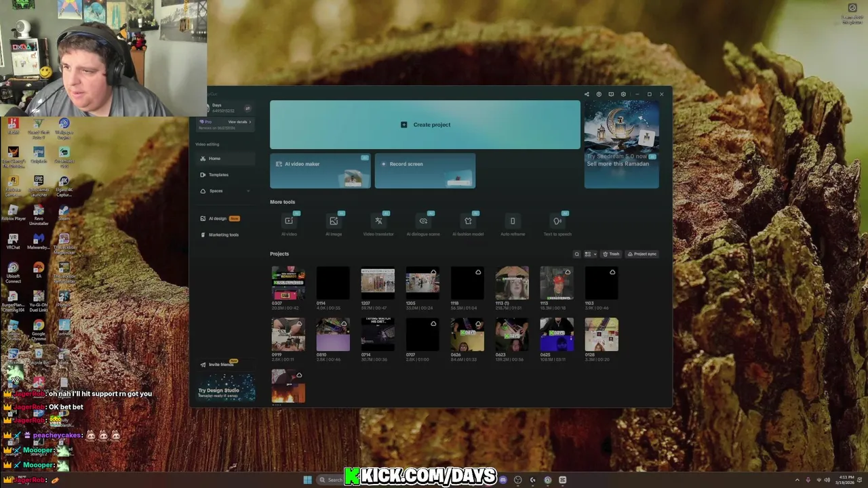Screen dimensions: 868x488
Task: Open the settings gear in CapCut title bar
Action: pyautogui.click(x=623, y=94)
